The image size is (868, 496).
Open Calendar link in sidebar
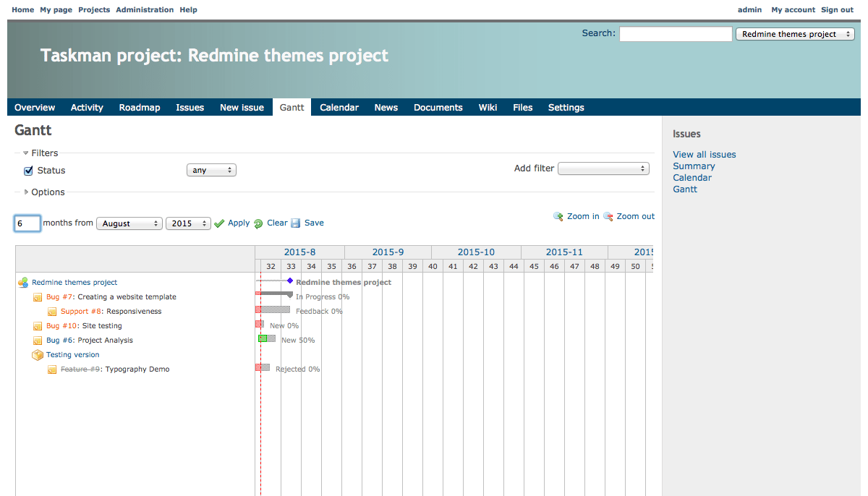click(692, 177)
